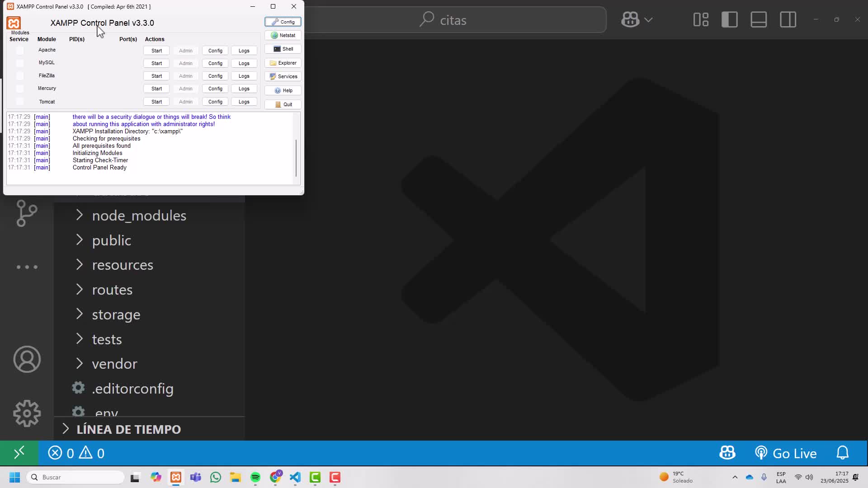This screenshot has height=488, width=868.
Task: View FileZilla Logs
Action: click(x=244, y=76)
